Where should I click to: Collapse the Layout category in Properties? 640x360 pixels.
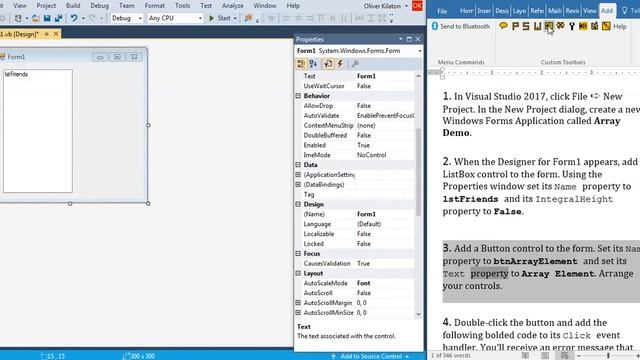(x=298, y=273)
